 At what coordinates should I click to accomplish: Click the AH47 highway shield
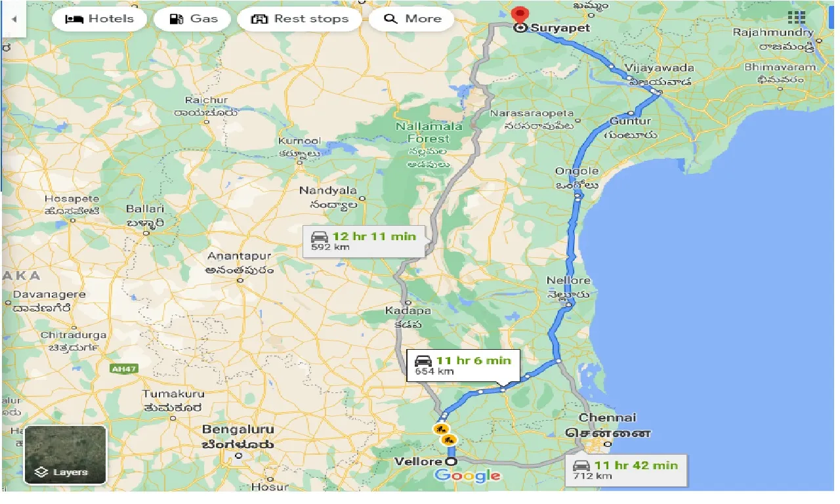point(123,369)
